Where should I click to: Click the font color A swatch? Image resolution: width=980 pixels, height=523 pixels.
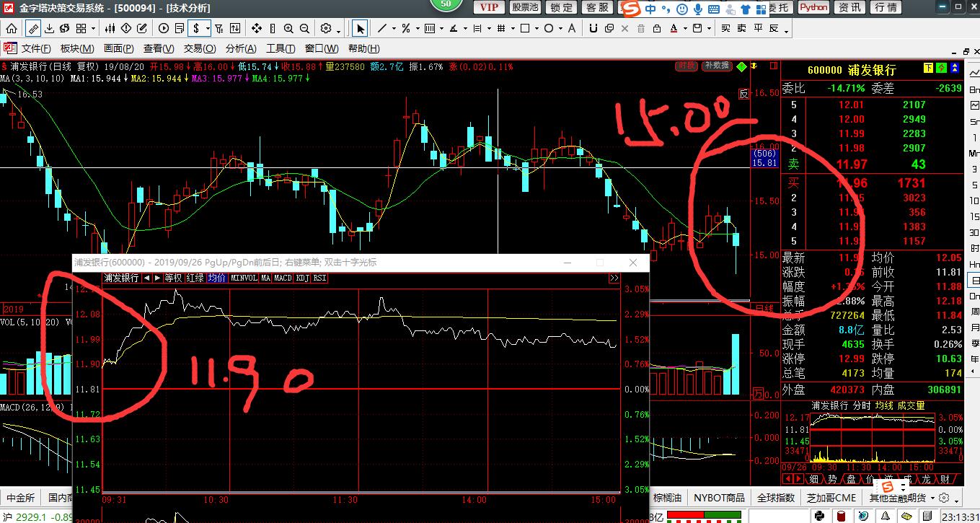coord(674,28)
